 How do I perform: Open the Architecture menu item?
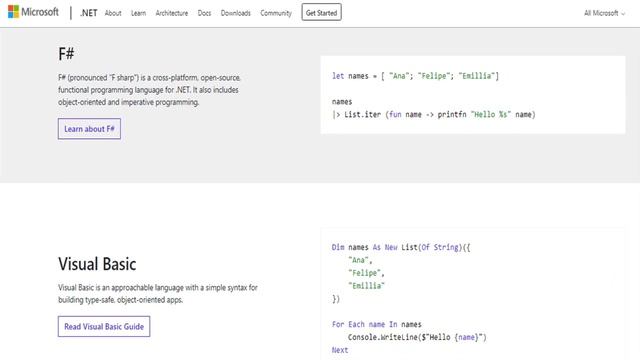pos(172,13)
